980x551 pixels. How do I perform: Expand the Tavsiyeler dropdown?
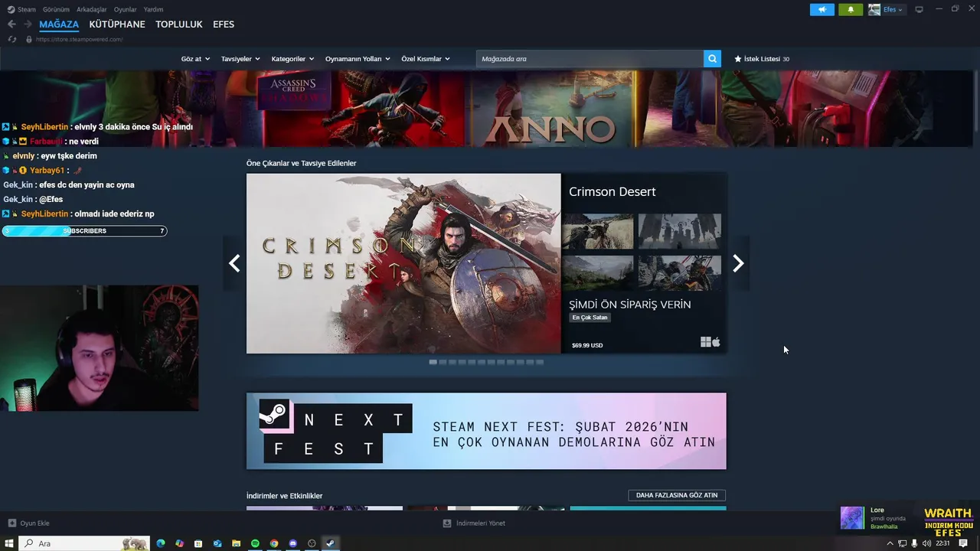tap(240, 59)
